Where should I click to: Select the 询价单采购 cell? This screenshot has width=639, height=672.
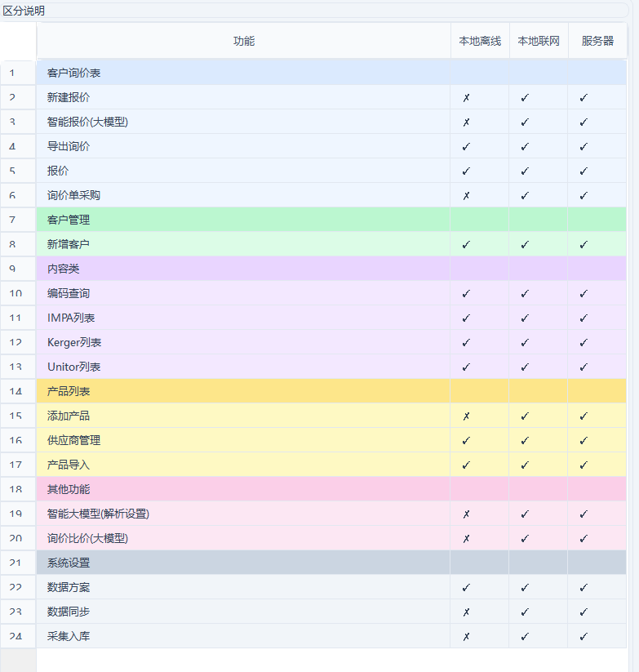(243, 195)
